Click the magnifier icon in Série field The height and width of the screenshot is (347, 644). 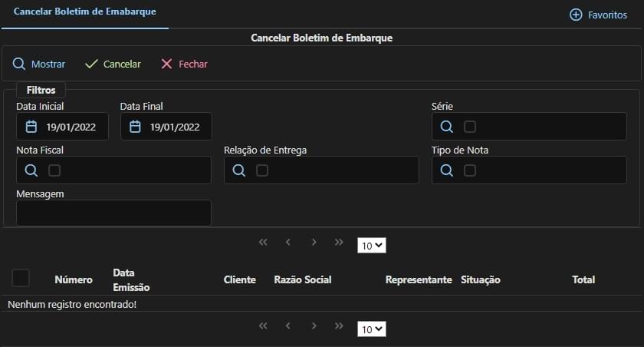coord(446,127)
